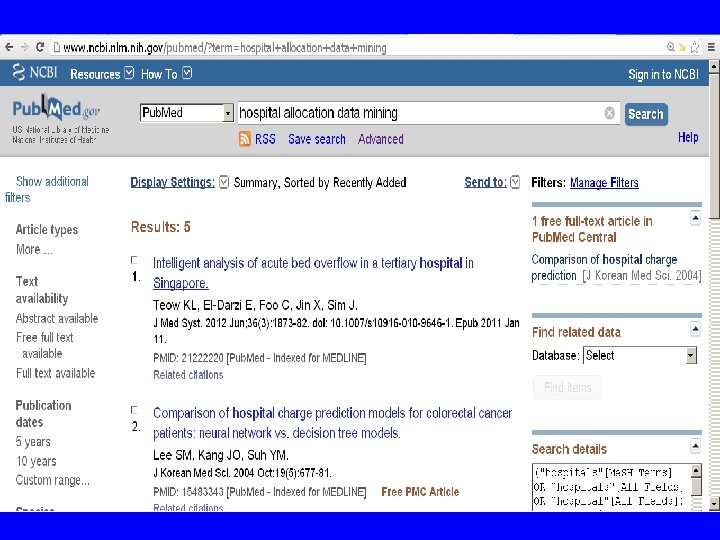Screen dimensions: 720x540
Task: Expand the Send to dropdown arrow
Action: [515, 182]
